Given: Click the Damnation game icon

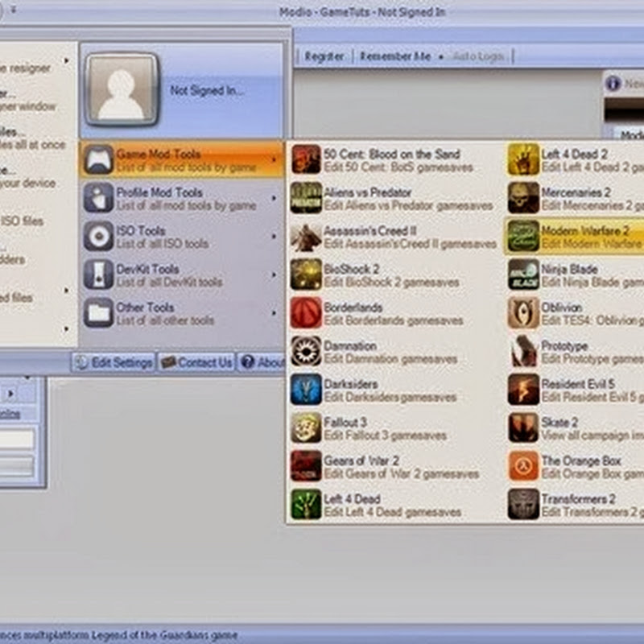Looking at the screenshot, I should coord(306,351).
